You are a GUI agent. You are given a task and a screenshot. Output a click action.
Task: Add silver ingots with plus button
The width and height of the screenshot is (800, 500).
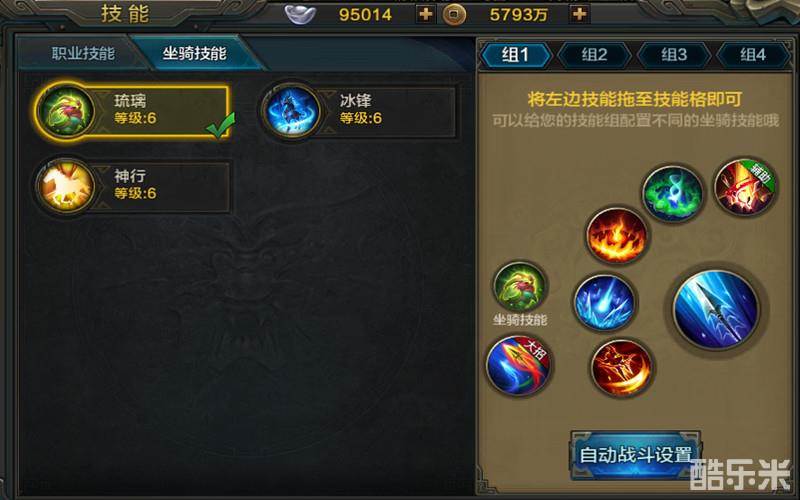[x=425, y=14]
